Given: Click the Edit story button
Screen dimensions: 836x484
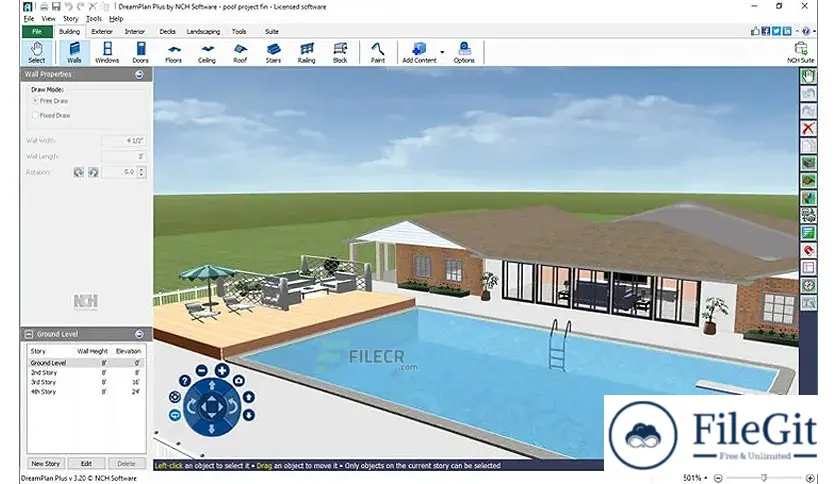Looking at the screenshot, I should (86, 463).
